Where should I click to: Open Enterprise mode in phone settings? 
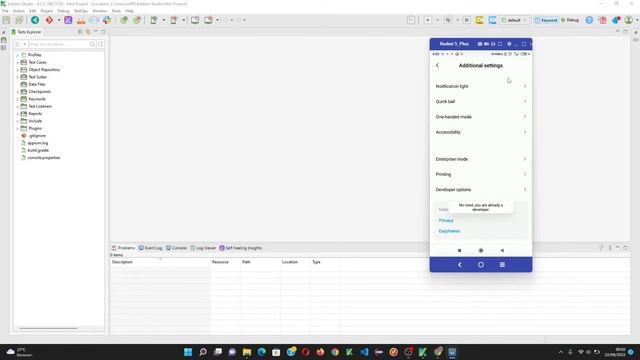(481, 159)
